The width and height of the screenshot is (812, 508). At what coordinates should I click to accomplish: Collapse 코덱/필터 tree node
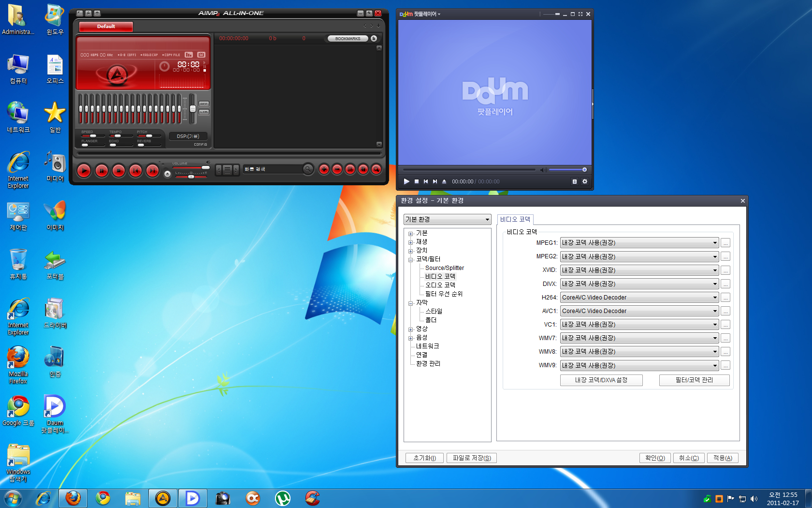(x=411, y=260)
